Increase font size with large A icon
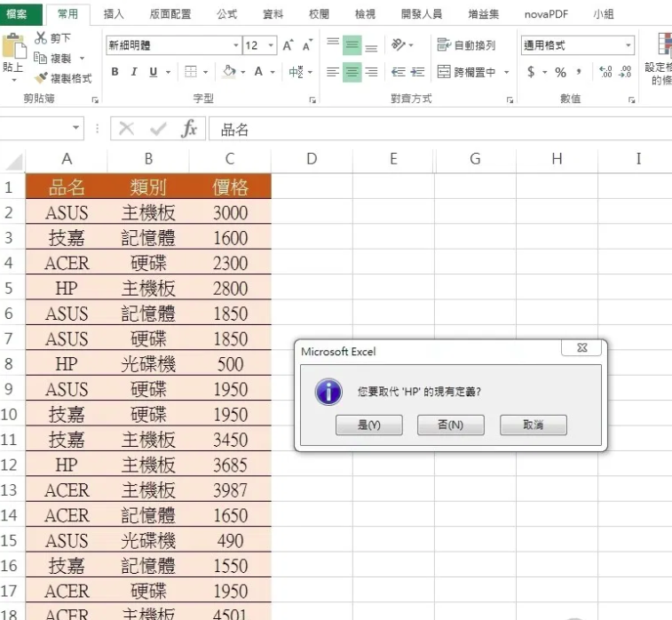 tap(288, 45)
